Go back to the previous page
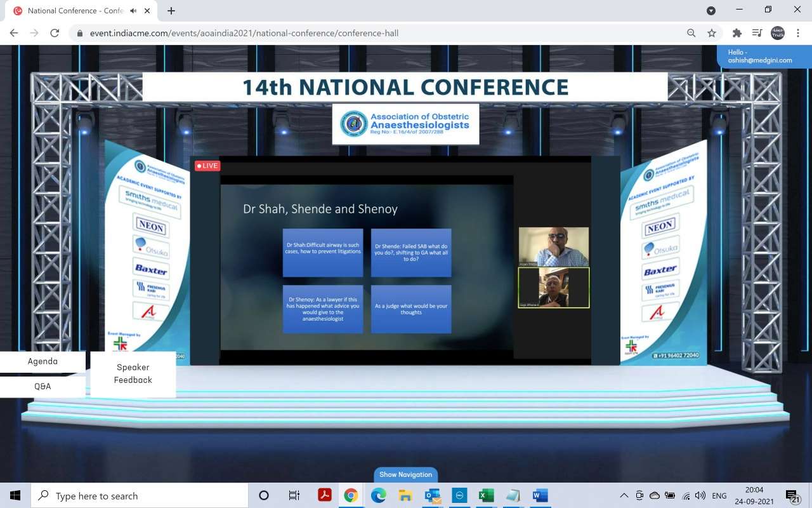This screenshot has height=508, width=812. click(14, 33)
